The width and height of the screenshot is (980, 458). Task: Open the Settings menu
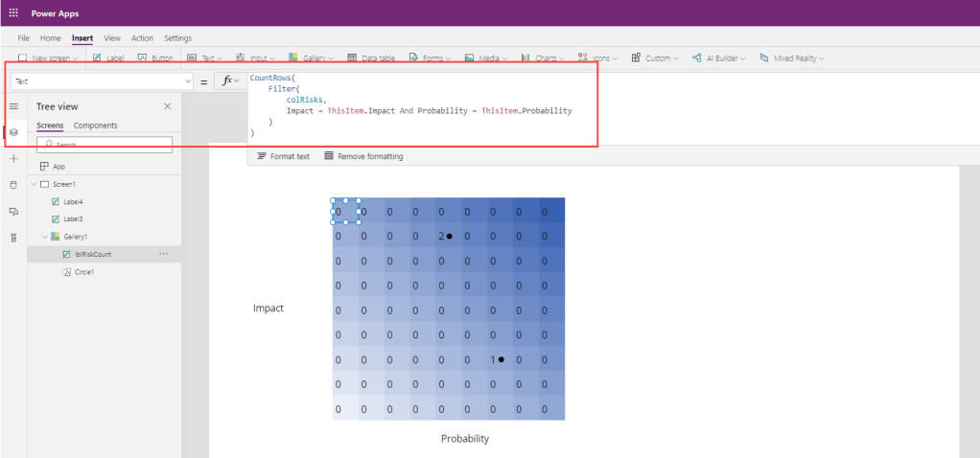(x=177, y=38)
